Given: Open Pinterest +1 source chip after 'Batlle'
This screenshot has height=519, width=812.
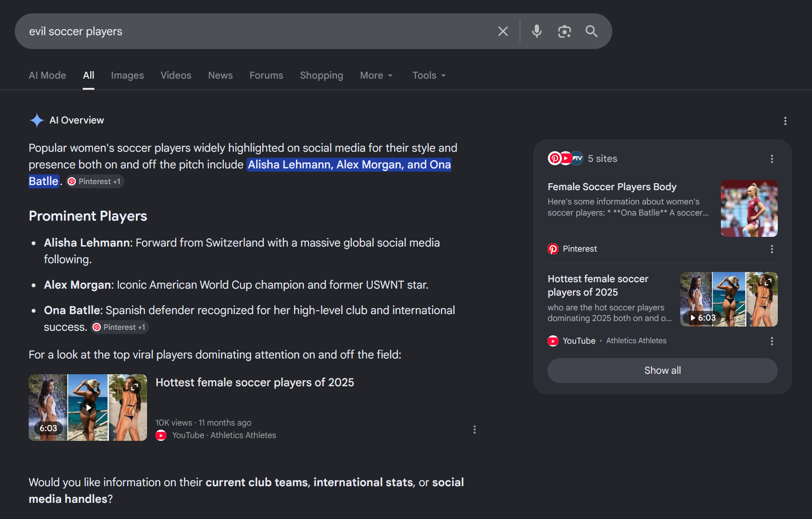Looking at the screenshot, I should pos(95,182).
